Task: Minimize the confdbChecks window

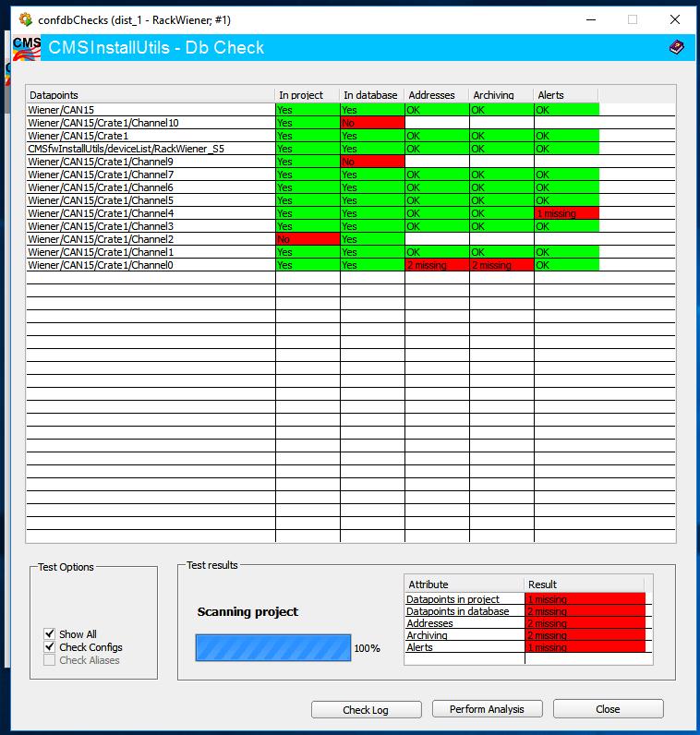Action: pos(591,19)
